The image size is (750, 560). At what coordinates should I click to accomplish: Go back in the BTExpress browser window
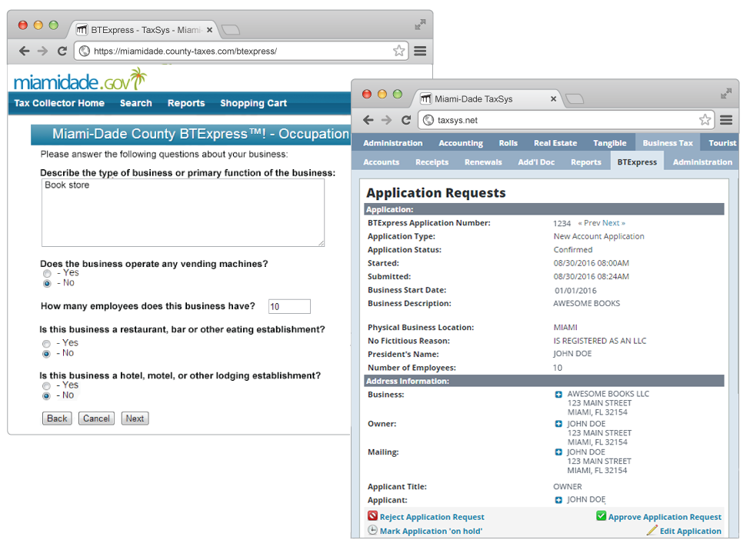pyautogui.click(x=25, y=52)
